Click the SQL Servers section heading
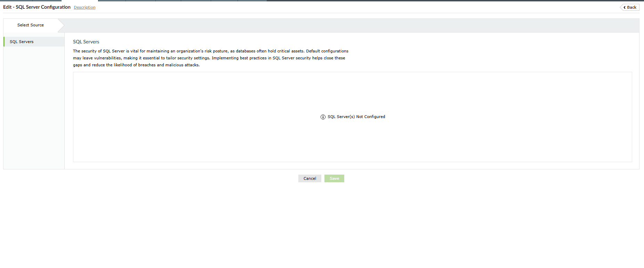Viewport: 644px width, 268px height. click(86, 42)
